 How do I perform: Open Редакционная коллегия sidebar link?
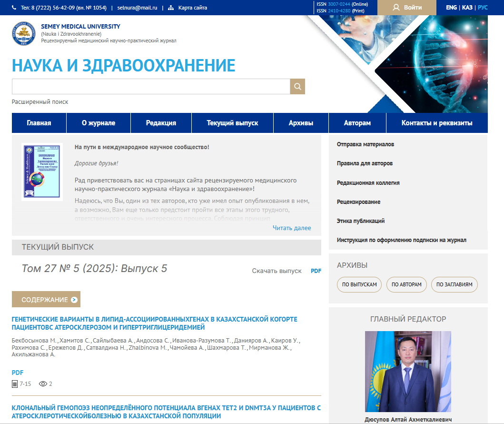coord(368,183)
